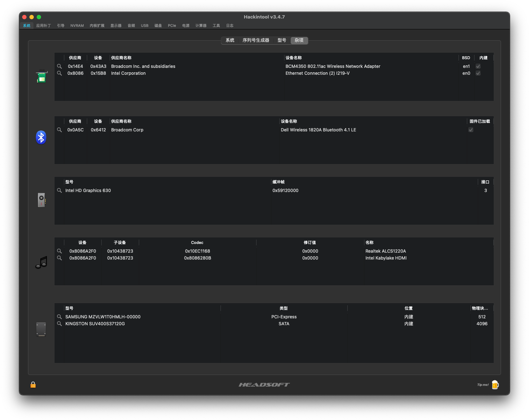Click the graphics card icon
529x420 pixels.
41,200
